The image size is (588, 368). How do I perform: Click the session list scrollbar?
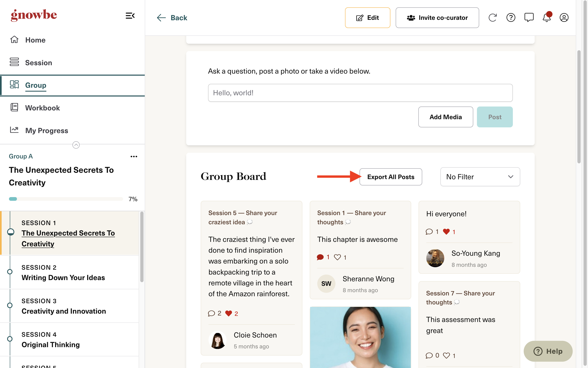click(x=142, y=247)
